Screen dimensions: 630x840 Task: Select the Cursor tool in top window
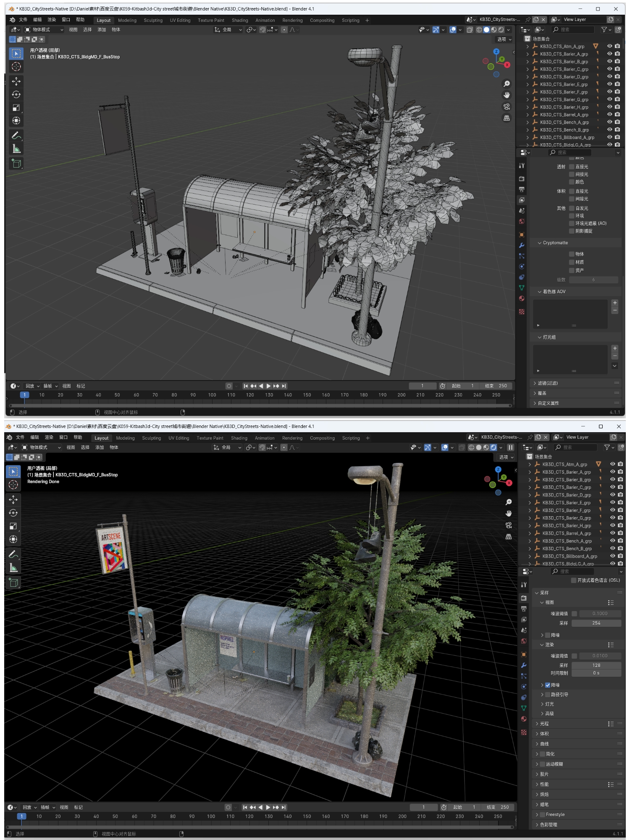16,67
